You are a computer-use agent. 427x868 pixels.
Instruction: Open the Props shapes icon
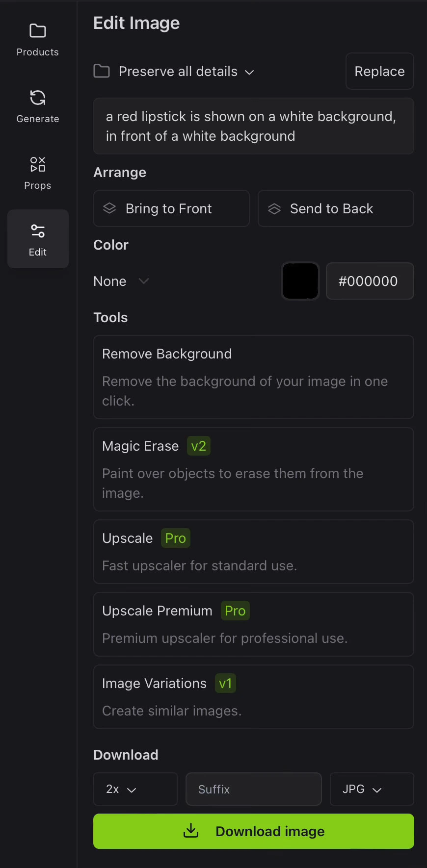(38, 164)
